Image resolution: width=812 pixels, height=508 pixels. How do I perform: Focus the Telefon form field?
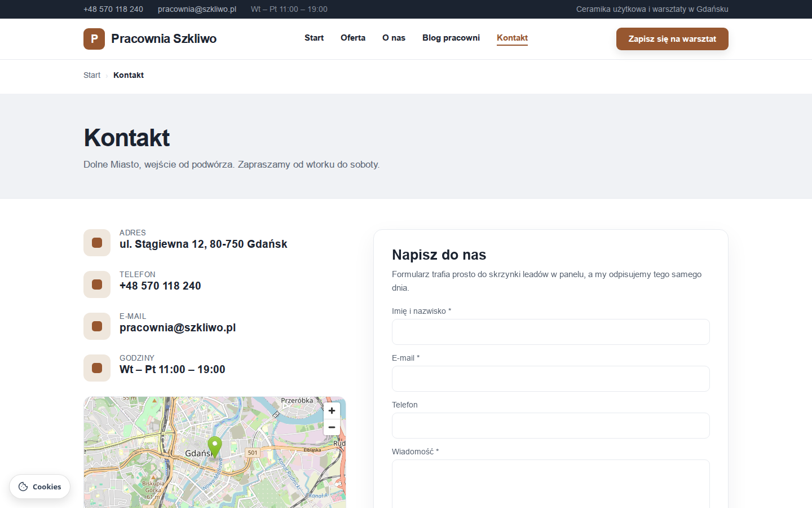551,426
